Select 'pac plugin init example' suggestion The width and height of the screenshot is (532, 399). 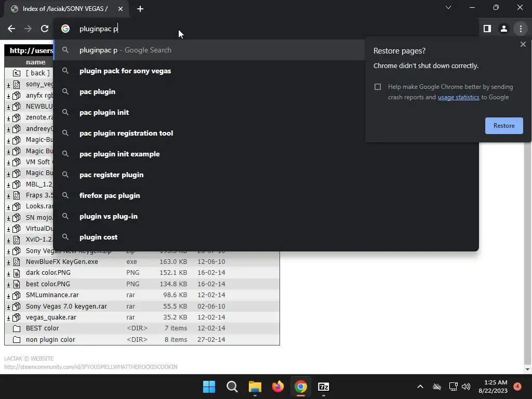pyautogui.click(x=266, y=154)
